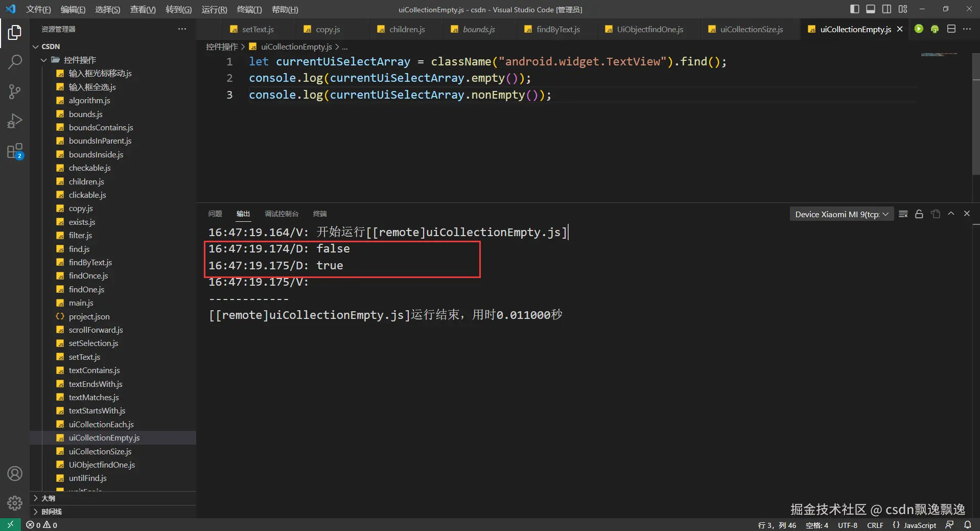Screen dimensions: 980x531
Task: Open the Run and Debug view
Action: click(15, 121)
